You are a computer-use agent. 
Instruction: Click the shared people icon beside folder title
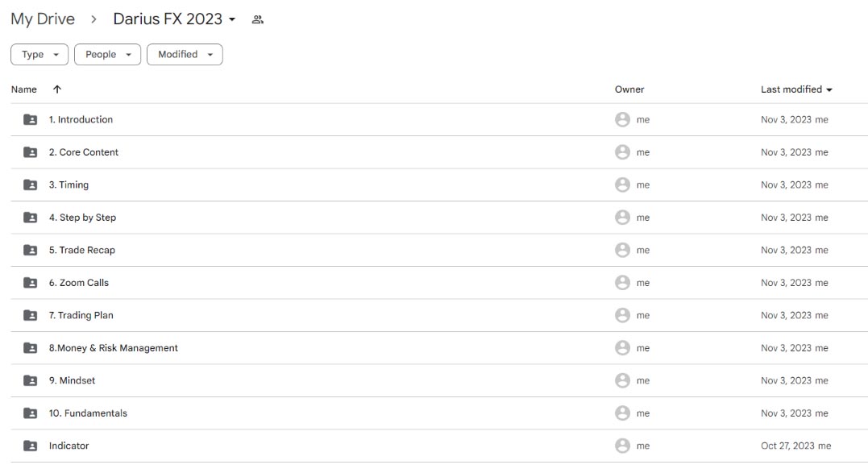click(x=257, y=19)
